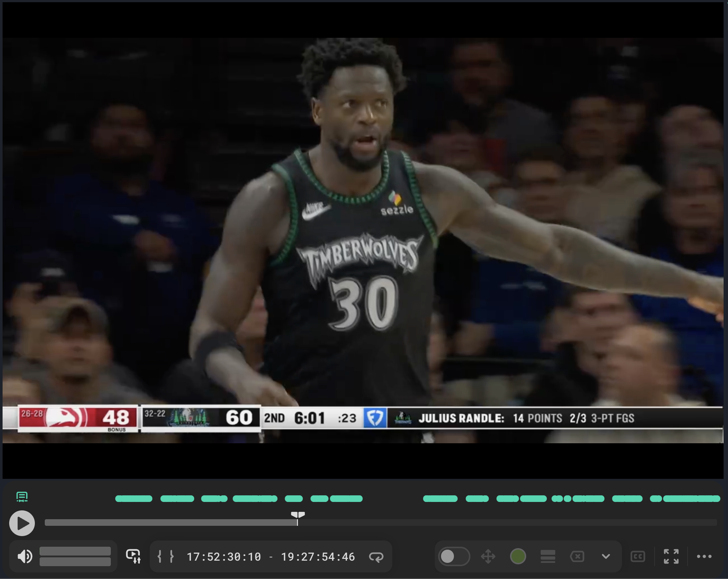Enter fullscreen mode
Image resolution: width=728 pixels, height=579 pixels.
(671, 556)
